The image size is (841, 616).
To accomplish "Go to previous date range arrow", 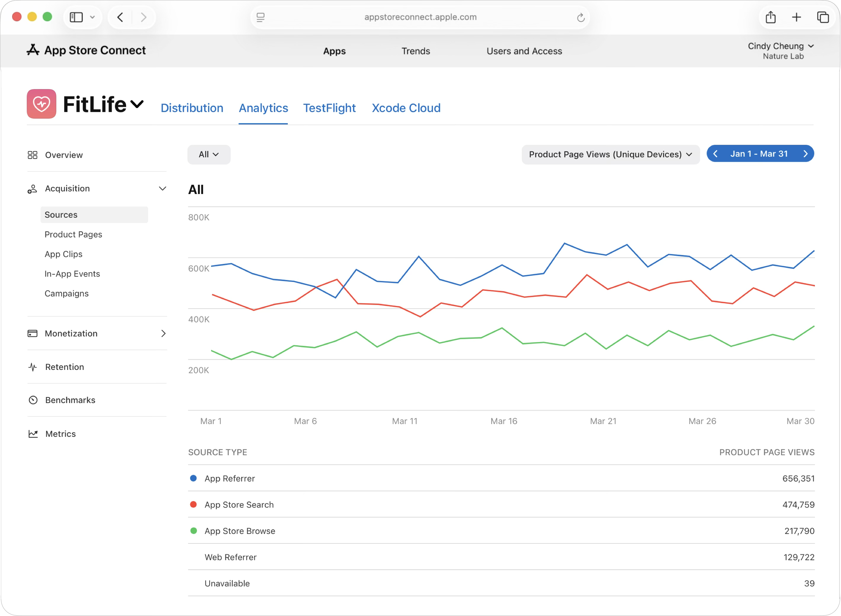I will 715,154.
